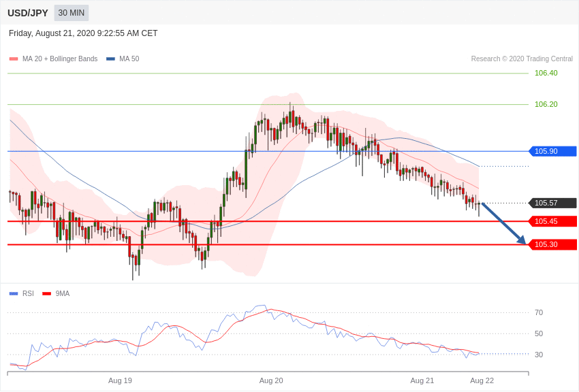The height and width of the screenshot is (392, 579).
Task: Click the date text 'Friday, August 21, 2020 9:22:55 AM CET'
Action: tap(83, 33)
